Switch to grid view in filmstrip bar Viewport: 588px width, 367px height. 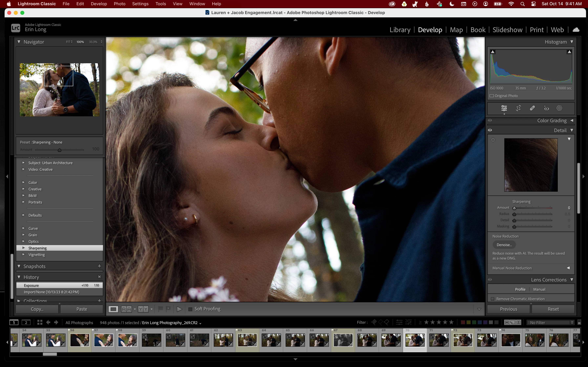(40, 322)
